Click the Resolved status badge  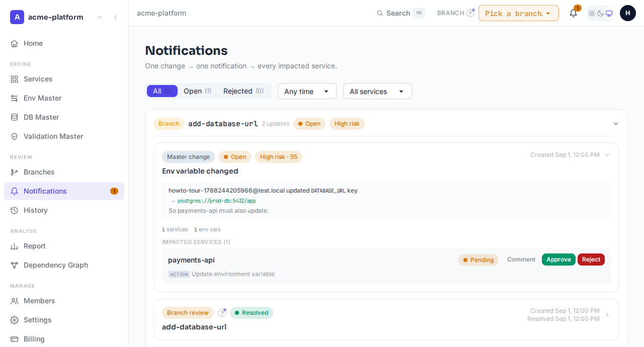[252, 313]
